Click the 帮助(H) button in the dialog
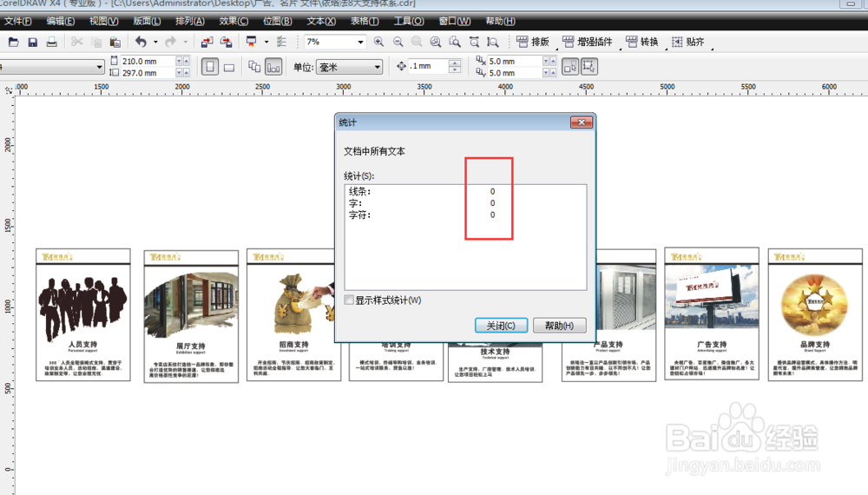868x495 pixels. coord(559,325)
